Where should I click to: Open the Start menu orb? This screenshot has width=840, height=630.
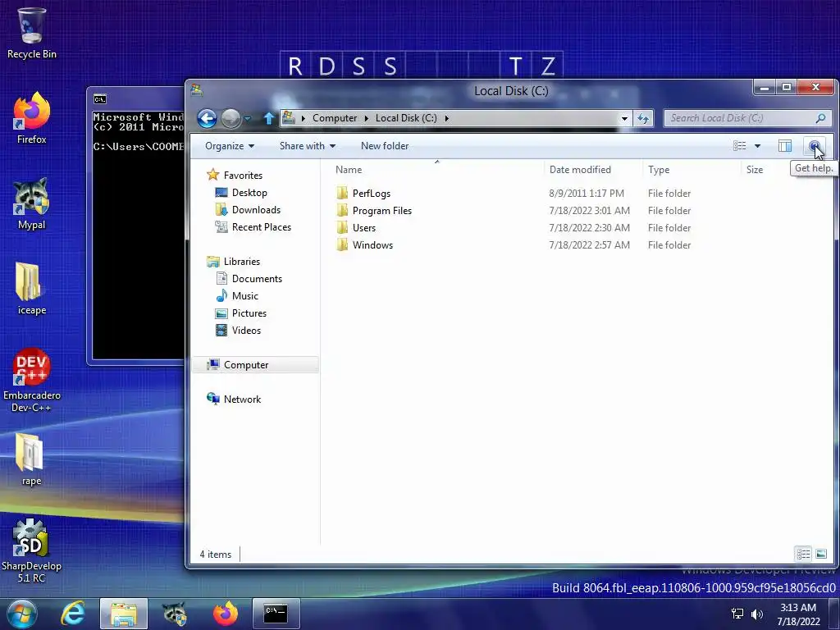[x=21, y=614]
